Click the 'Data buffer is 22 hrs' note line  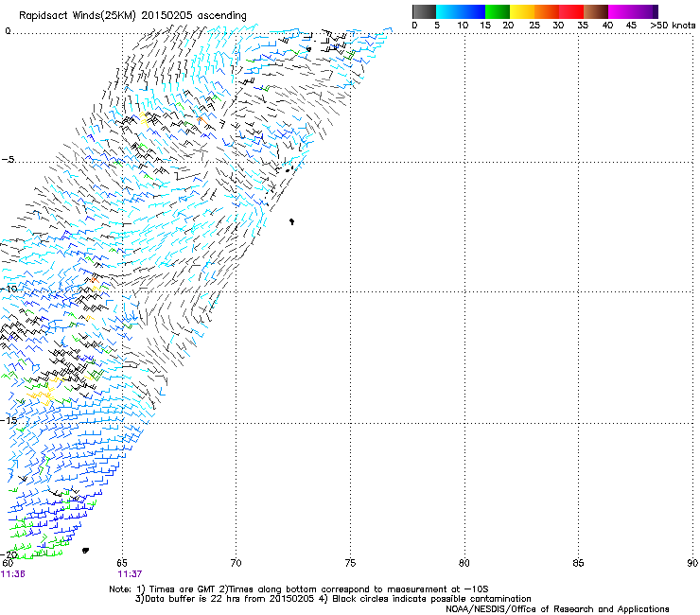333,599
